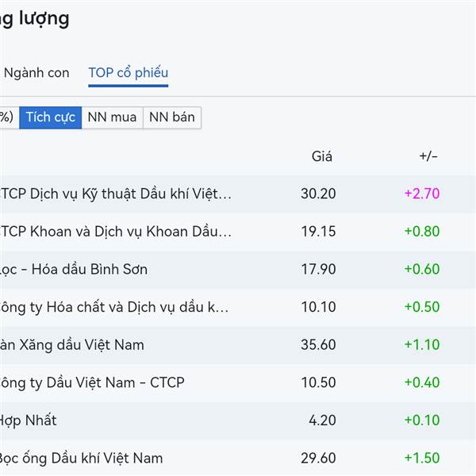Click the Giá column header
Screen dimensions: 476x476
(x=322, y=156)
